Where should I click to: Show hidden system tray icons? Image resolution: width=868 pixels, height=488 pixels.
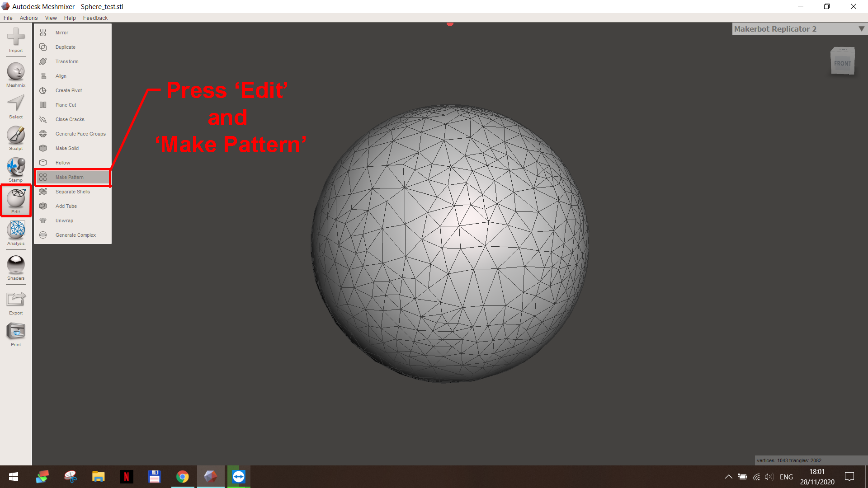tap(728, 477)
